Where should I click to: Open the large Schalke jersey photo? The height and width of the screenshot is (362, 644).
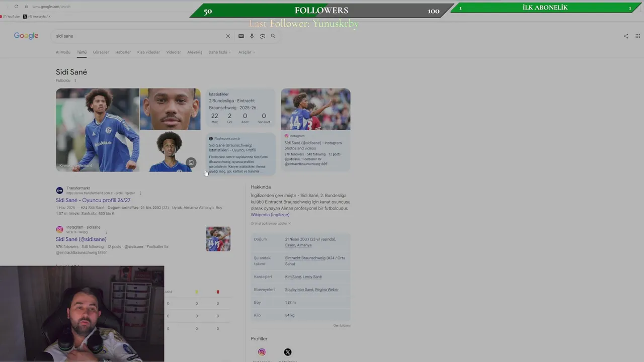98,130
